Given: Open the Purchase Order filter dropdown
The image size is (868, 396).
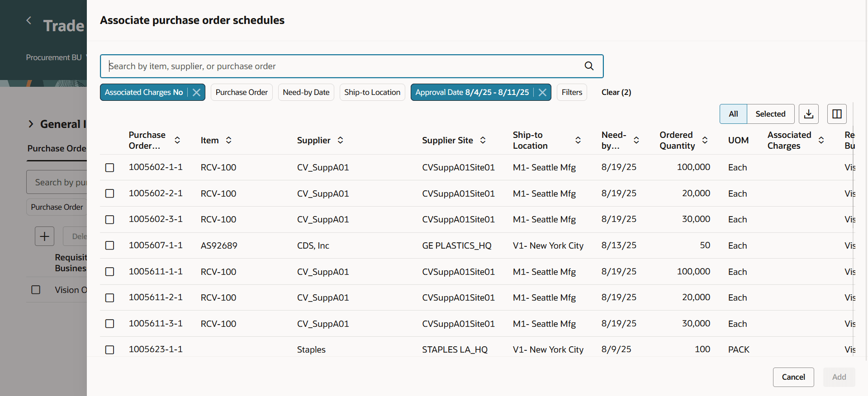Looking at the screenshot, I should click(x=242, y=92).
